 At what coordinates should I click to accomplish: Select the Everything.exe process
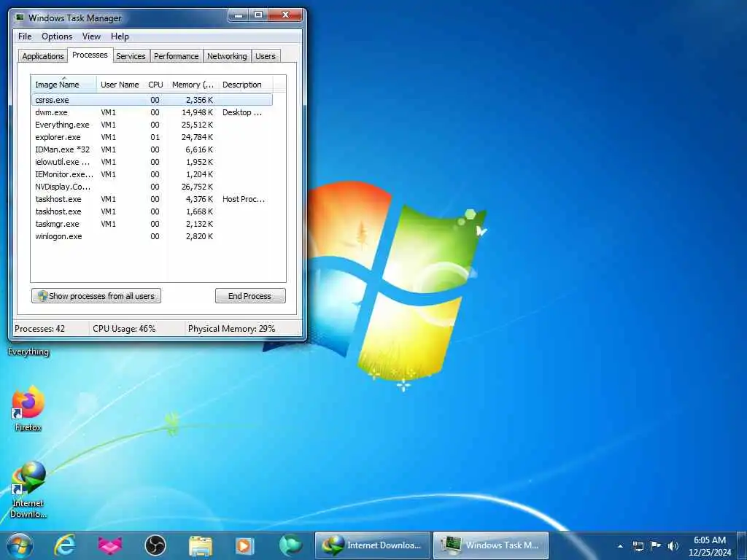(x=152, y=125)
